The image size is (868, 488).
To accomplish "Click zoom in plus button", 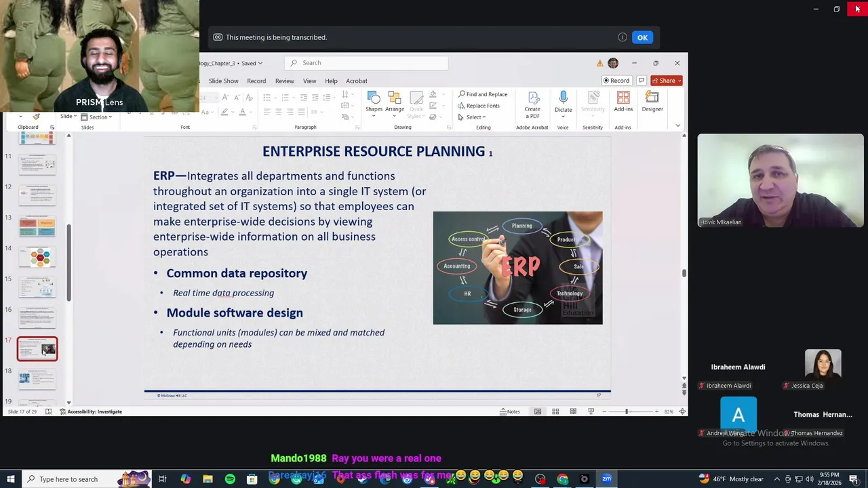I will point(656,411).
